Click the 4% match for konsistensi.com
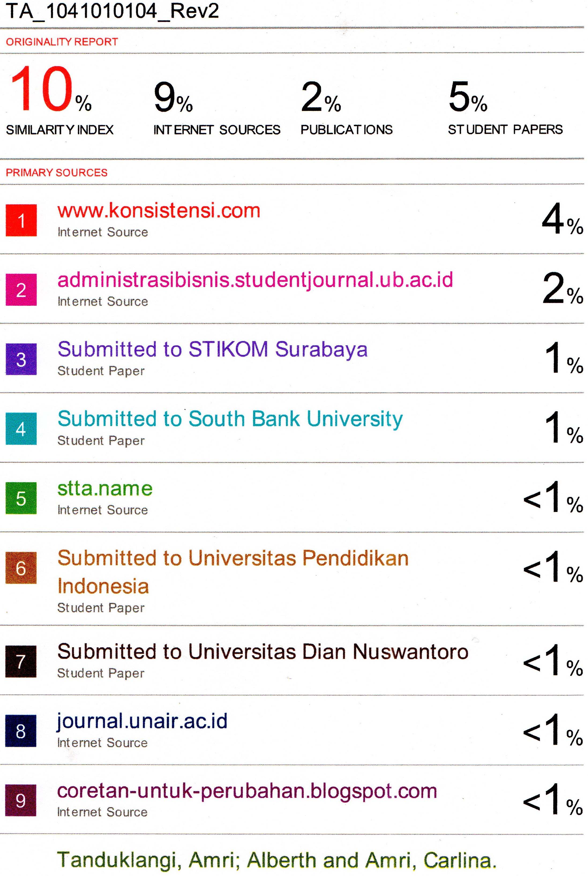 [x=562, y=220]
